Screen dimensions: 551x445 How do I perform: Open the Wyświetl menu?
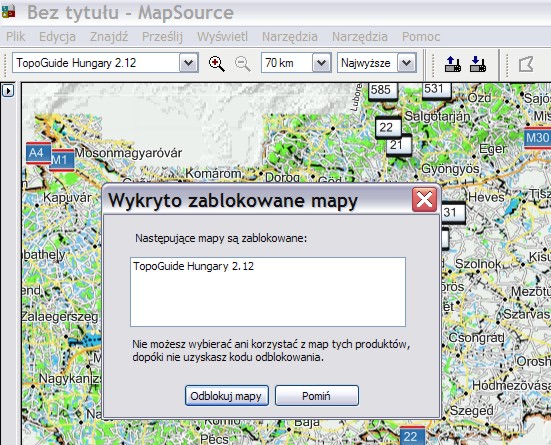point(222,37)
